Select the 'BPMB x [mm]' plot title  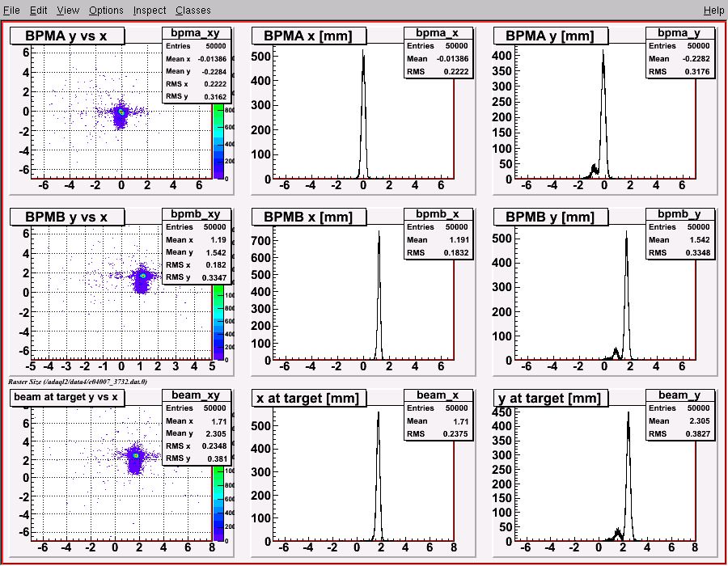[x=309, y=217]
